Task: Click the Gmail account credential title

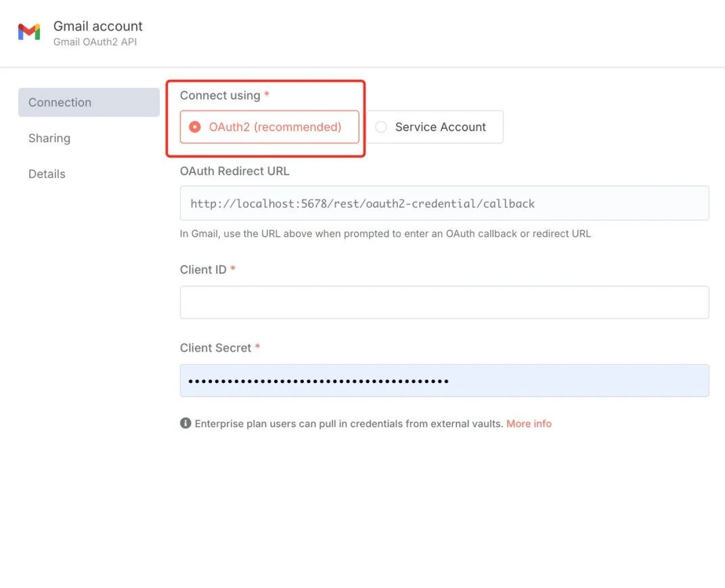Action: 98,26
